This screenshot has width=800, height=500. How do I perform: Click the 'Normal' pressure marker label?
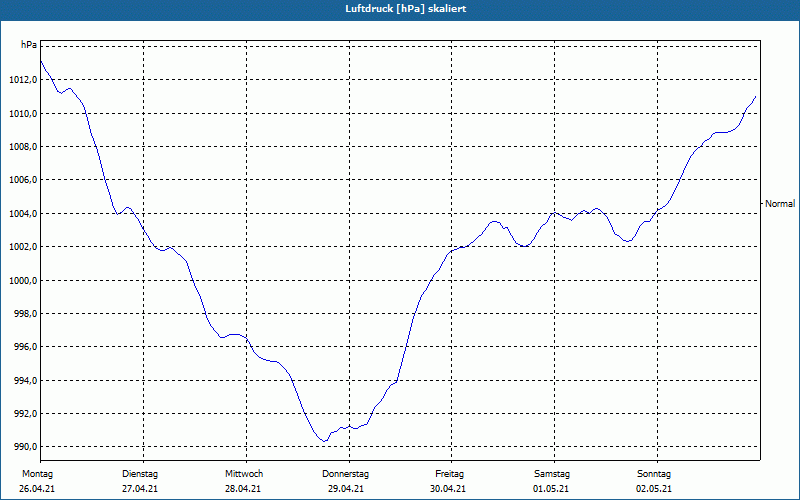pos(780,204)
